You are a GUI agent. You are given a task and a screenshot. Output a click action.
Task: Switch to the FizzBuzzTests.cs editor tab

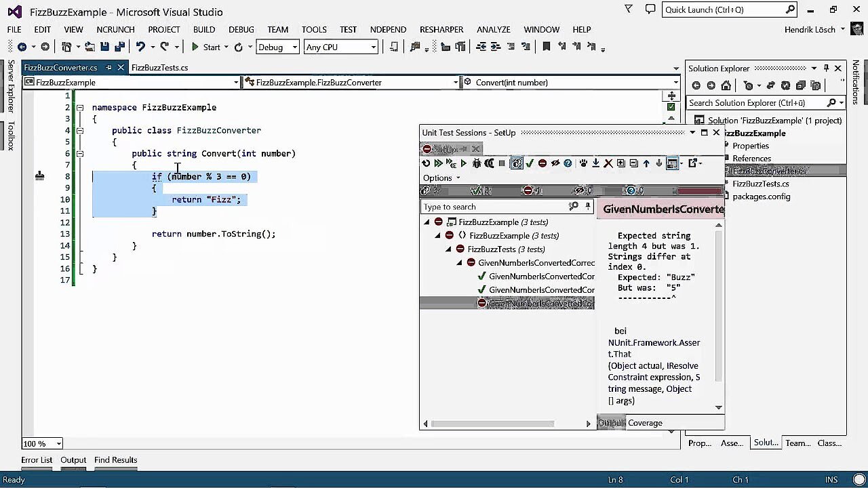pyautogui.click(x=159, y=68)
